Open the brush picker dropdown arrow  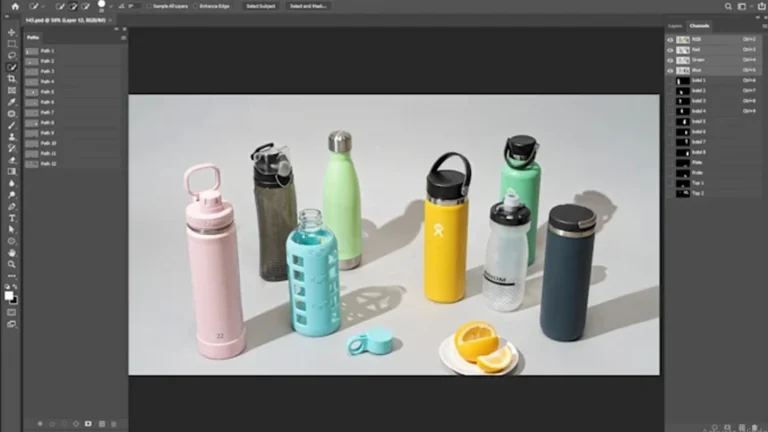[x=111, y=6]
